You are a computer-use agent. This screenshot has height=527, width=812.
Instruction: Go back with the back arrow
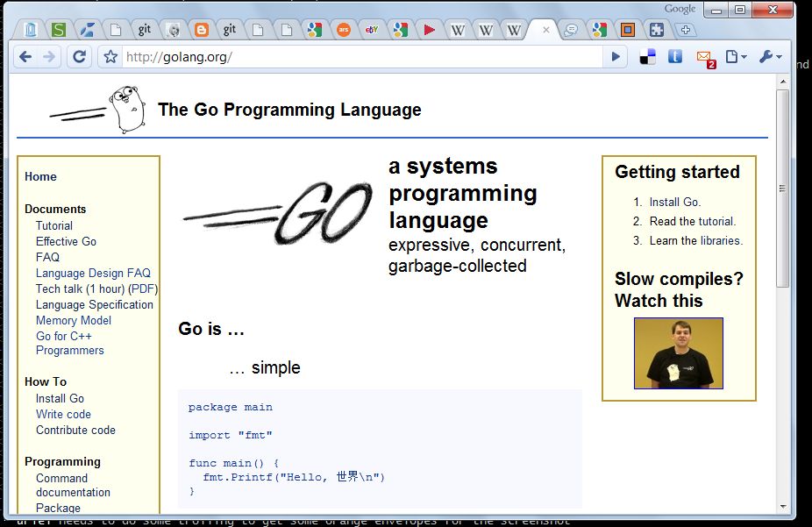[x=25, y=56]
